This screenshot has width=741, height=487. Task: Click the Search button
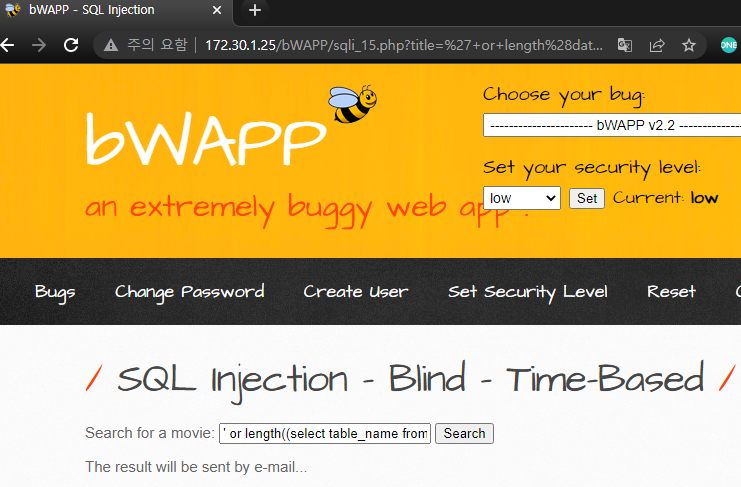pos(465,434)
